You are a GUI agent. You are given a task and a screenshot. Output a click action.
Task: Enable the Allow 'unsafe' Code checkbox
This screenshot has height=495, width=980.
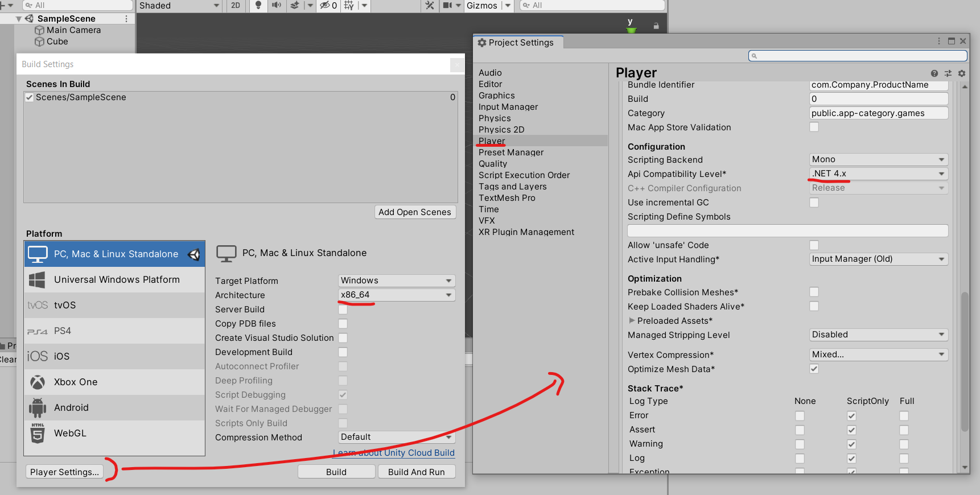click(814, 245)
